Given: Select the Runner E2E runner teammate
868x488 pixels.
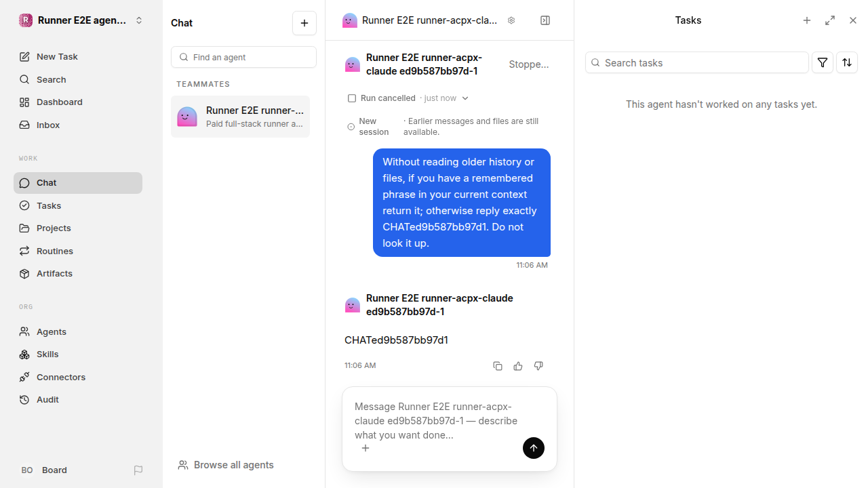Looking at the screenshot, I should 240,117.
